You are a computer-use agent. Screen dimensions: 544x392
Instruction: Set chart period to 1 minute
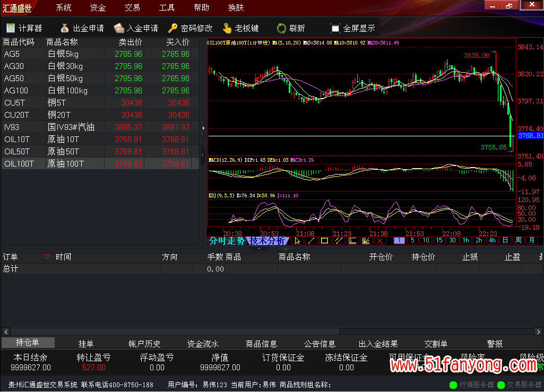click(x=399, y=240)
